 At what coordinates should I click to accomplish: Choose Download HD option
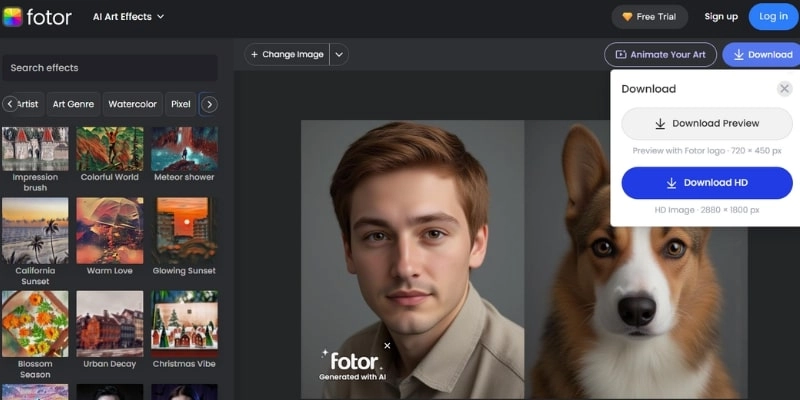pyautogui.click(x=707, y=183)
